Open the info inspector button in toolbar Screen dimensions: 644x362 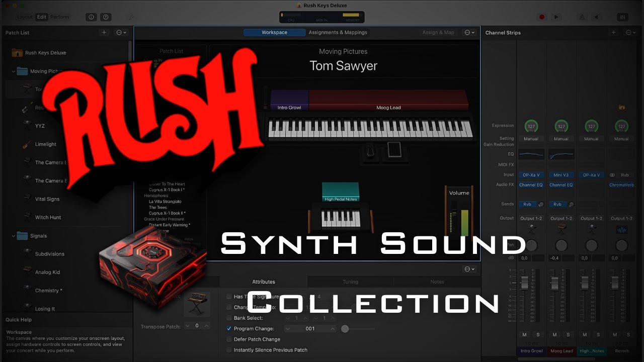click(x=91, y=17)
